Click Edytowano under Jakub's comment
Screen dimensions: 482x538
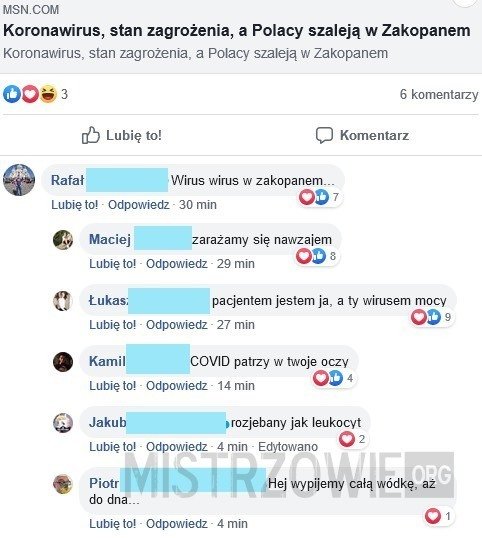(x=288, y=447)
